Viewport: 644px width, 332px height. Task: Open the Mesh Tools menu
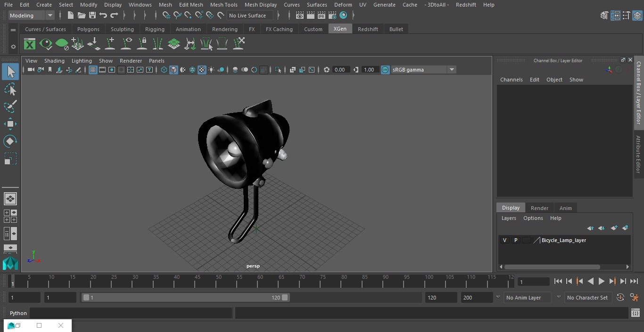[224, 5]
